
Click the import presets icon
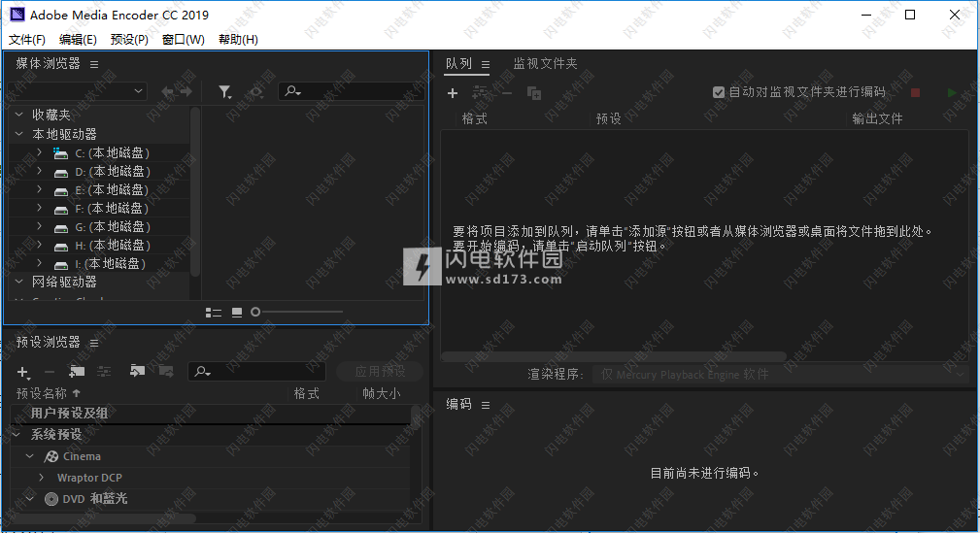[137, 372]
